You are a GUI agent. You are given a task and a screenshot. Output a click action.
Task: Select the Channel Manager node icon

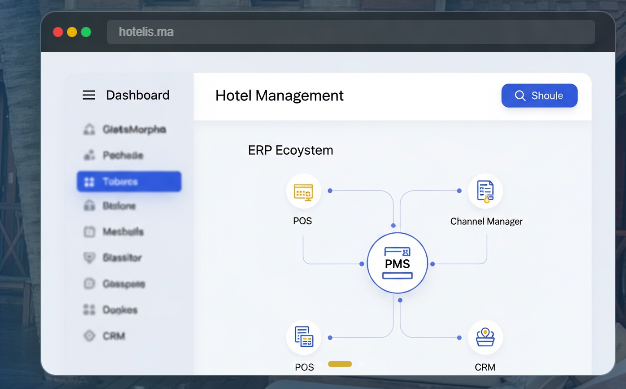[x=485, y=191]
